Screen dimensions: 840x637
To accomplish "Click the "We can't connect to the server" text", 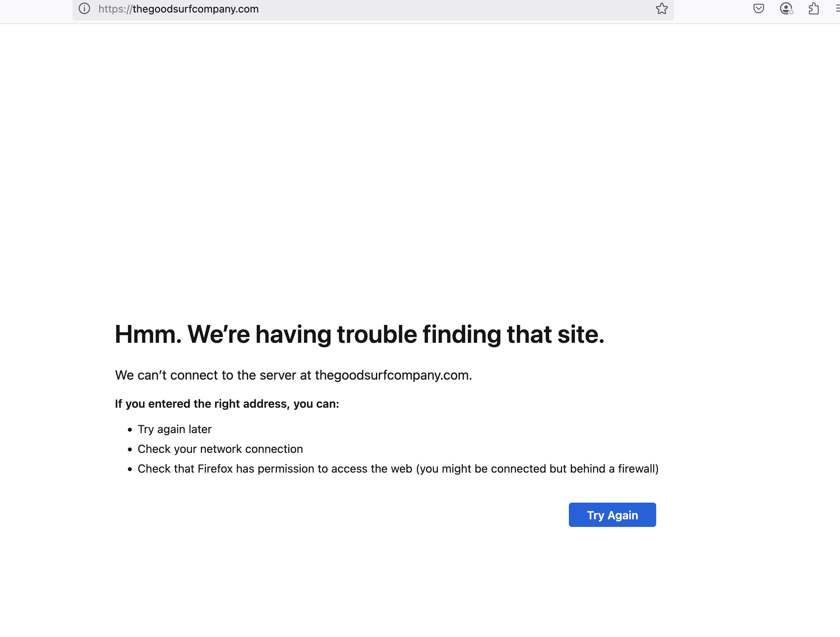I will [213, 375].
